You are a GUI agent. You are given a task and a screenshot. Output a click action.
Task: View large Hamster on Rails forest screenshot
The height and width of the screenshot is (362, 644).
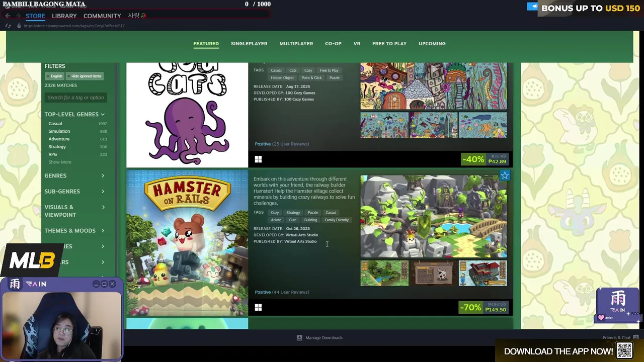[x=434, y=217]
